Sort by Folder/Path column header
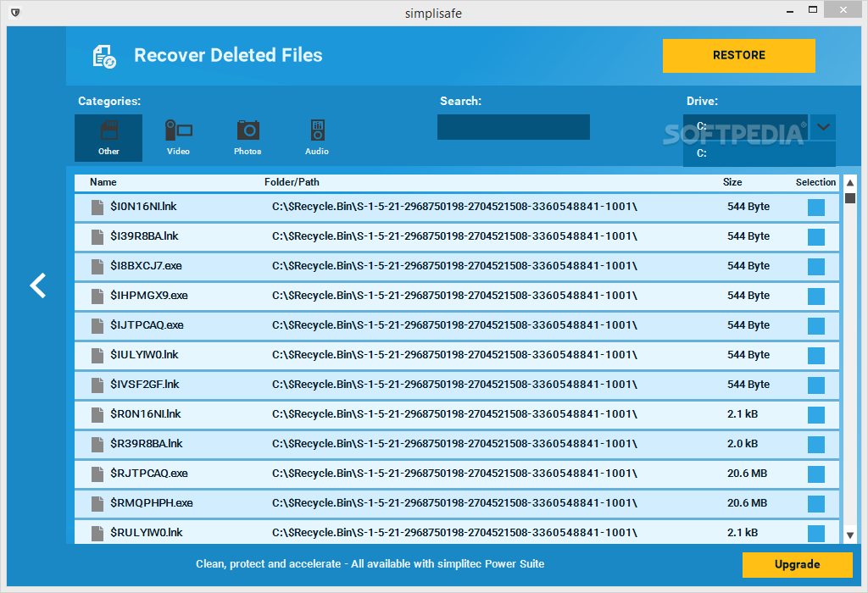868x593 pixels. click(292, 182)
